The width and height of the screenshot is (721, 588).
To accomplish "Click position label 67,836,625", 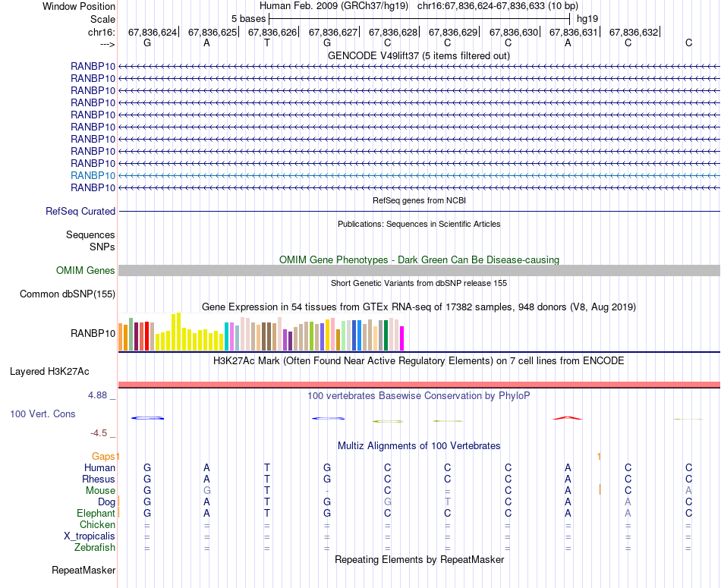I will click(x=213, y=32).
